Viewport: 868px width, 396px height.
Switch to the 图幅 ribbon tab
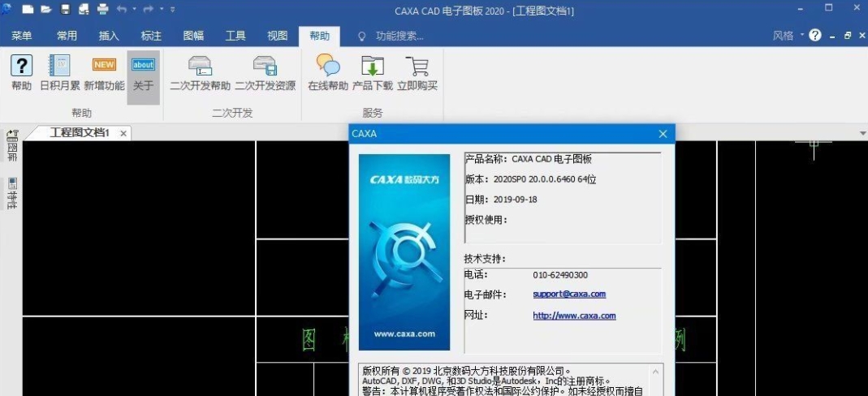pyautogui.click(x=193, y=36)
